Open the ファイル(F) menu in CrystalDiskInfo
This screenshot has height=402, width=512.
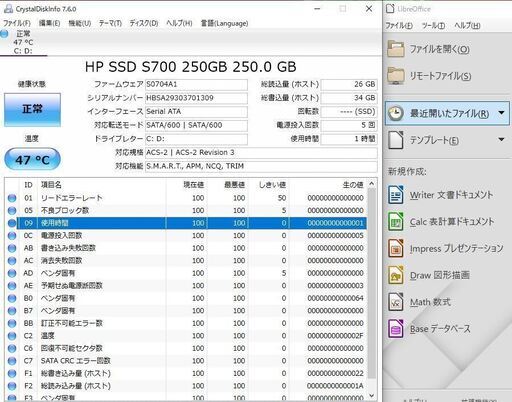[x=17, y=23]
